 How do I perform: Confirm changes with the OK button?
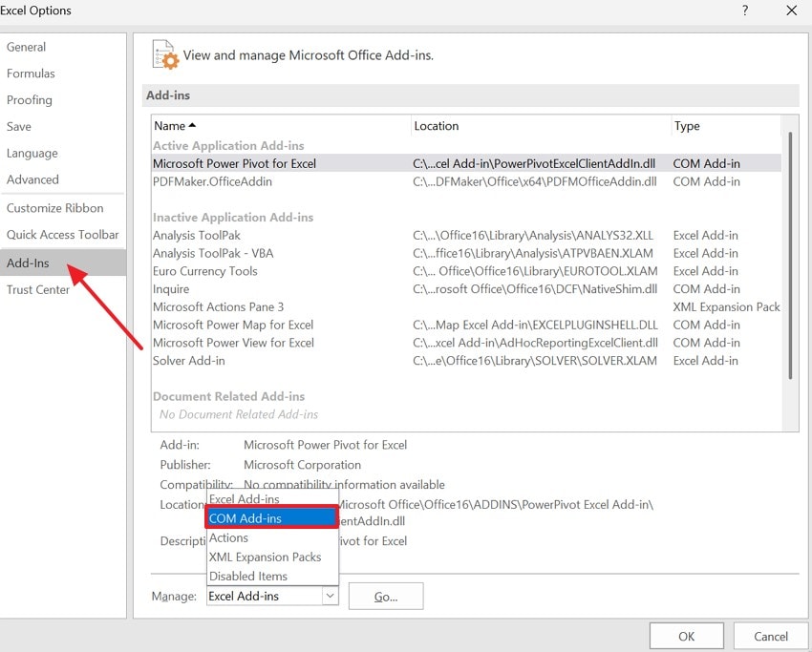click(686, 636)
